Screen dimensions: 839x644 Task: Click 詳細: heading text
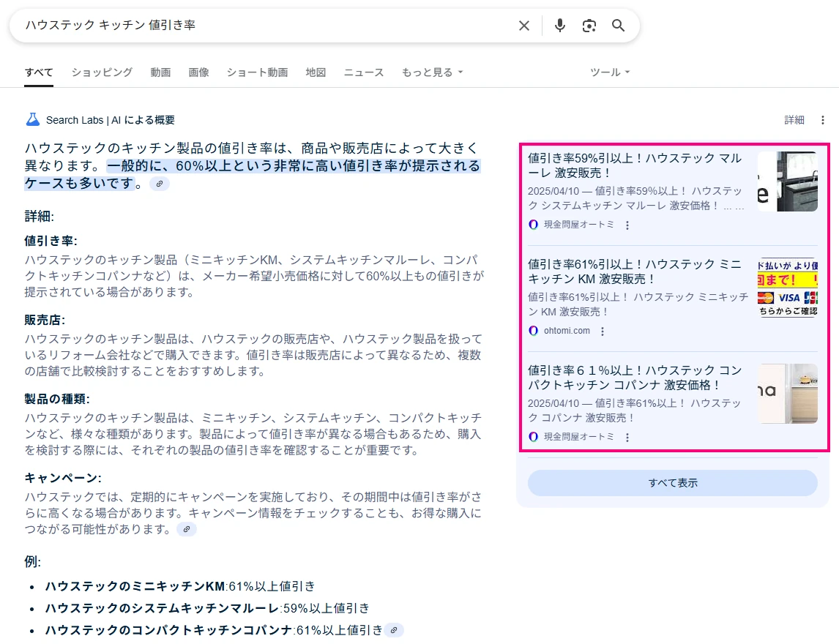coord(39,216)
